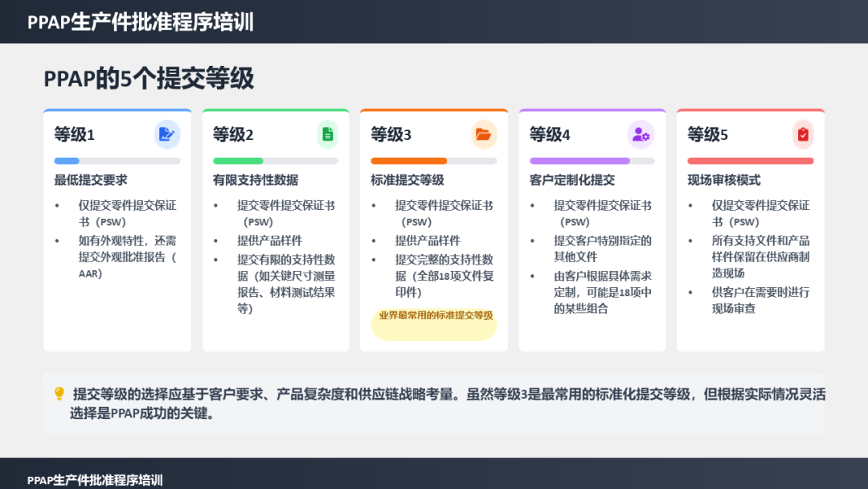Click the green document icon in the 等级2 card

[327, 134]
